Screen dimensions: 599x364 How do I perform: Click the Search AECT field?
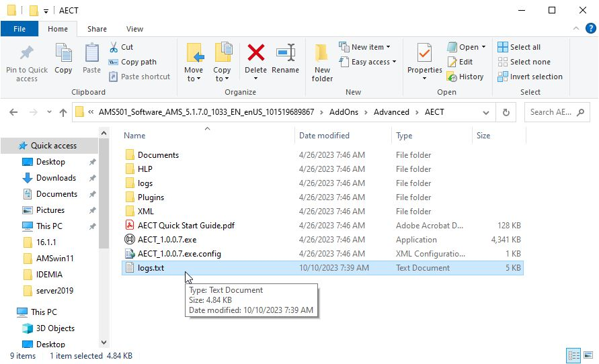coord(557,112)
